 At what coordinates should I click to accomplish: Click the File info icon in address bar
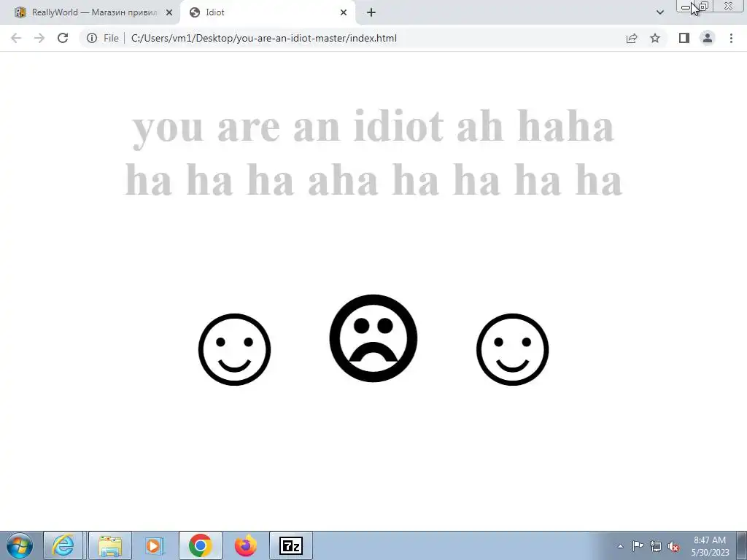(x=92, y=38)
